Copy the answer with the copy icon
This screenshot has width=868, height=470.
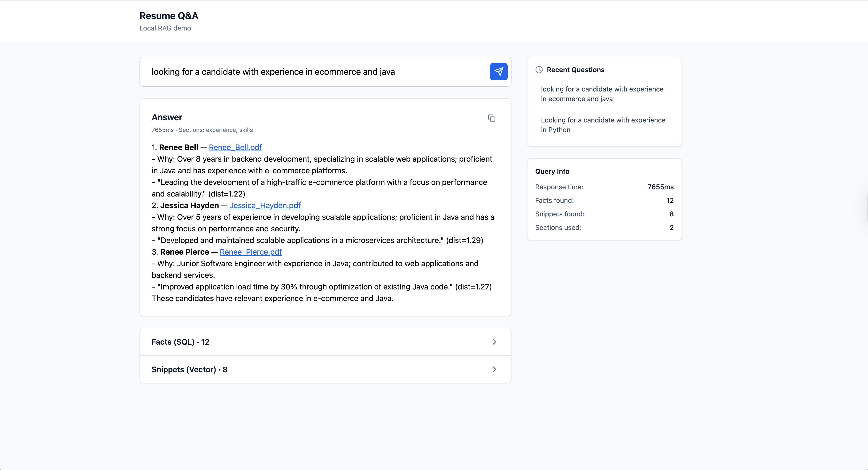[x=492, y=118]
